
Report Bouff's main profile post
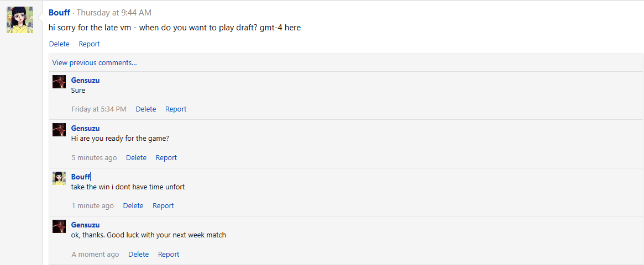point(89,44)
